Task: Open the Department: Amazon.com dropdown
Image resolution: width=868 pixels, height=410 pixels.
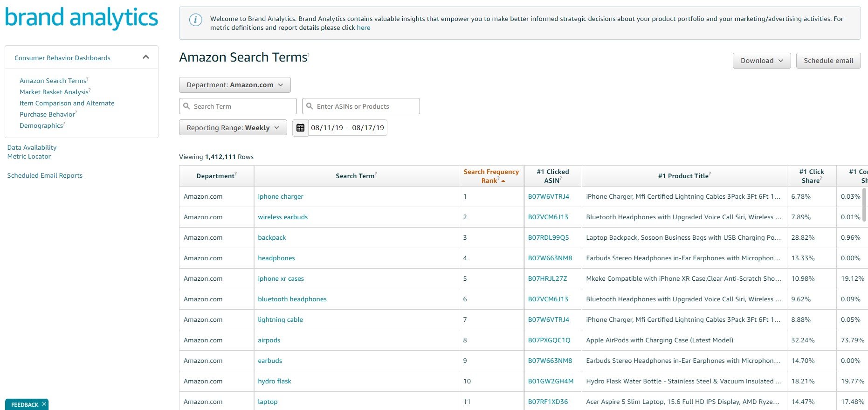Action: (234, 85)
